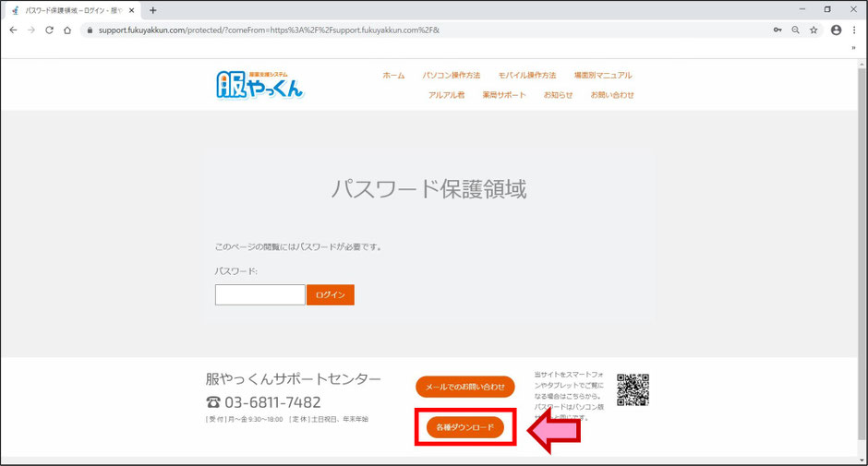Select the パスワード保護領域 browser tab
The image size is (868, 466).
(x=72, y=10)
